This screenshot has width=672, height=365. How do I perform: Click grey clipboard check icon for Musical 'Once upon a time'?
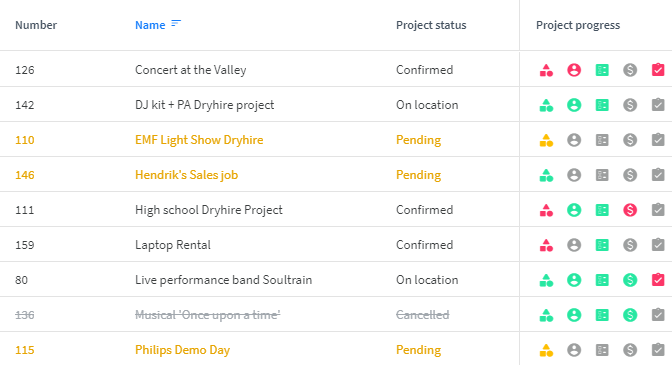[x=658, y=315]
